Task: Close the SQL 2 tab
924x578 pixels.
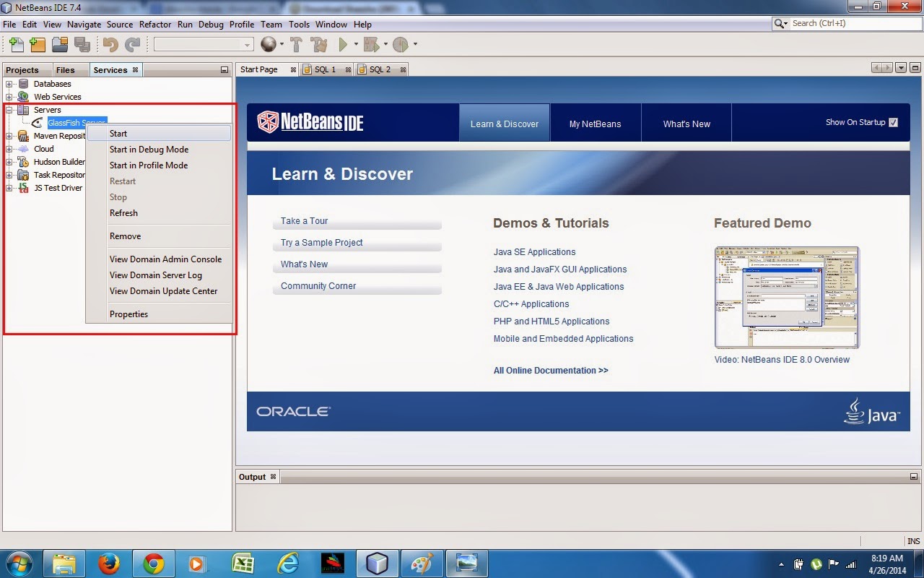Action: (x=403, y=70)
